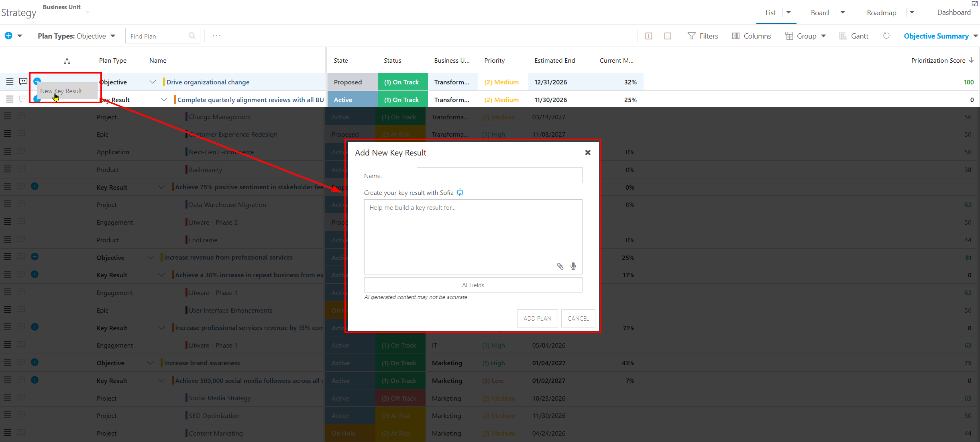Open the Columns chooser
This screenshot has width=980, height=442.
pyautogui.click(x=751, y=36)
